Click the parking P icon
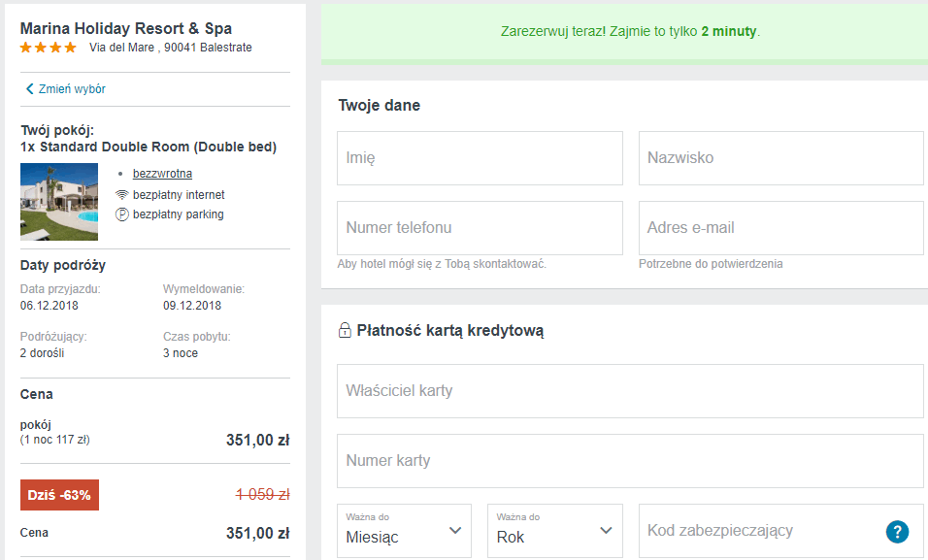 coord(122,214)
